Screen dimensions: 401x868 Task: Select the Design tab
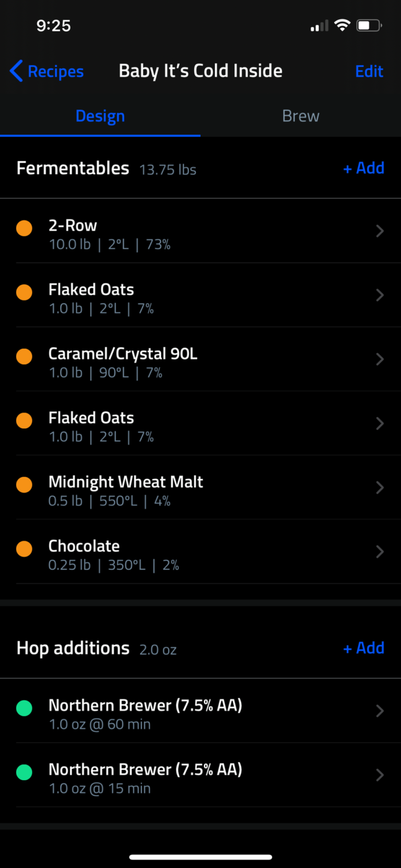pyautogui.click(x=100, y=116)
